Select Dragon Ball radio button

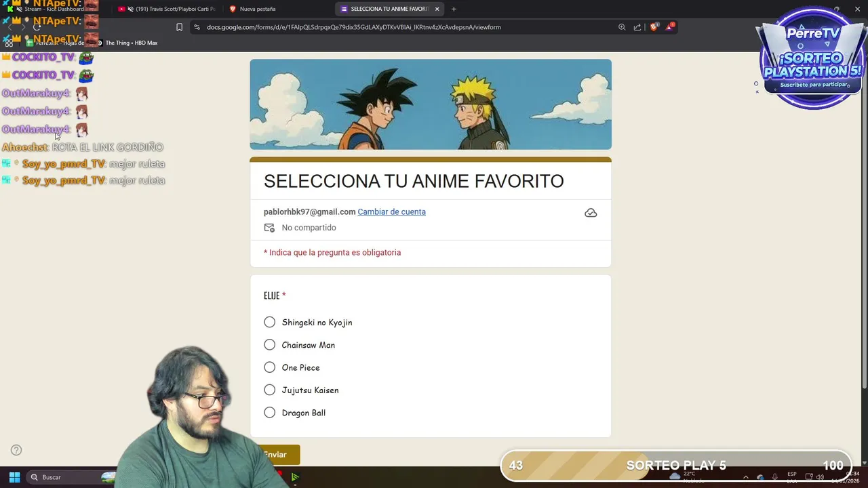coord(270,412)
